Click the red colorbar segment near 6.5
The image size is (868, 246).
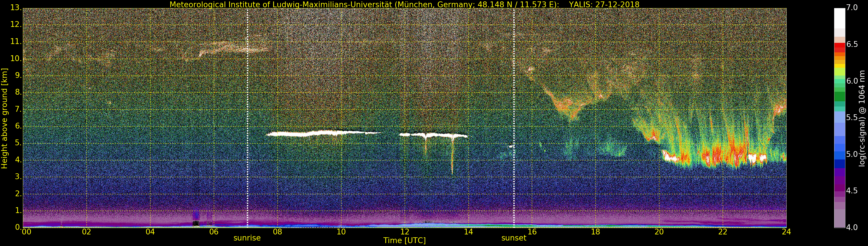click(839, 46)
